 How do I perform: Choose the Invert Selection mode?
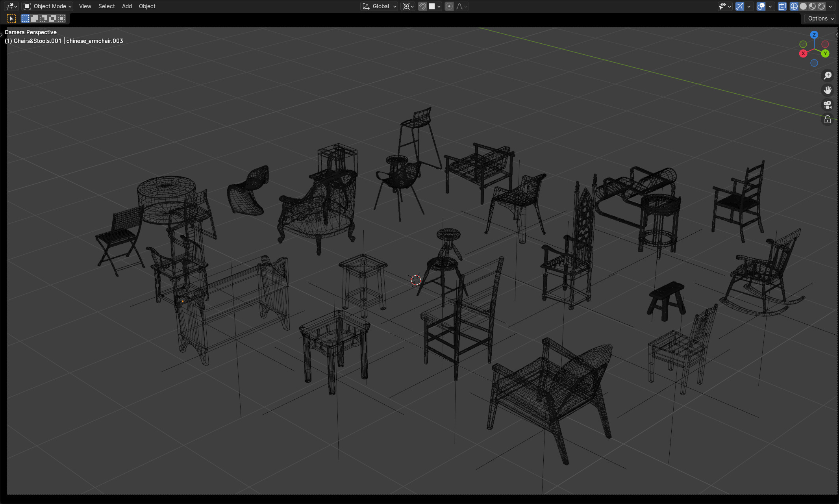click(52, 19)
